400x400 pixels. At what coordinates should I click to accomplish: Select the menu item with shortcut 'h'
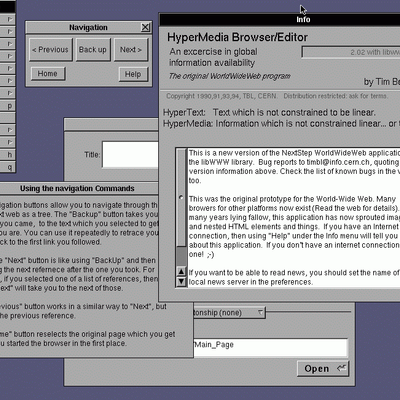click(8, 155)
